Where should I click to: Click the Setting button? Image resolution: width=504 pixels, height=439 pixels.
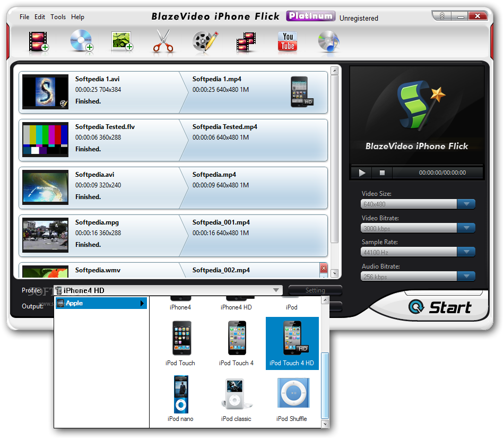click(315, 290)
